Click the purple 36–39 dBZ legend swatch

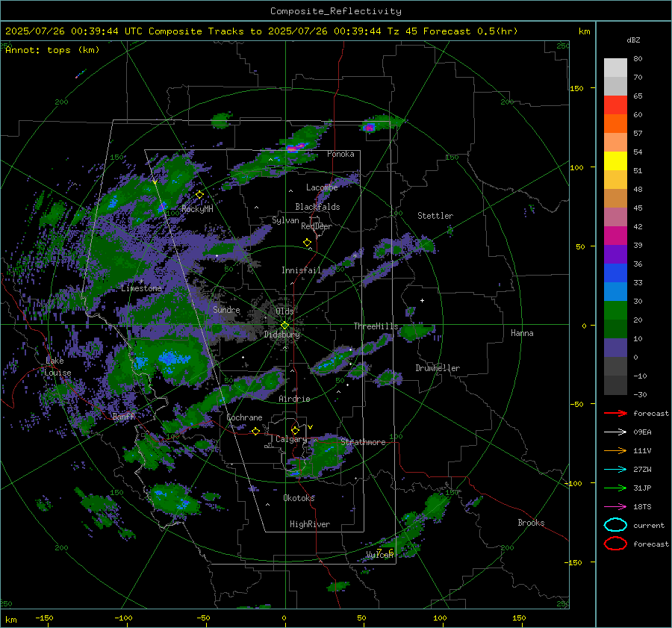pyautogui.click(x=615, y=255)
